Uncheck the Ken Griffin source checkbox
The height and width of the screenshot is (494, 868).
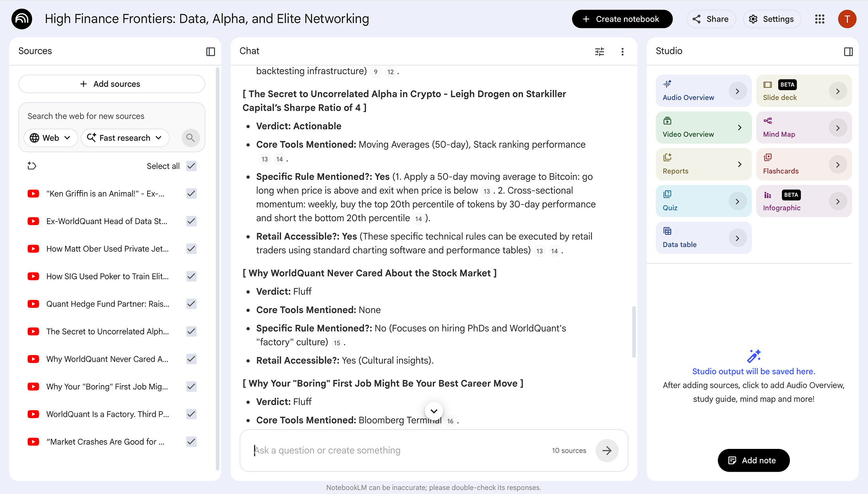click(x=192, y=194)
